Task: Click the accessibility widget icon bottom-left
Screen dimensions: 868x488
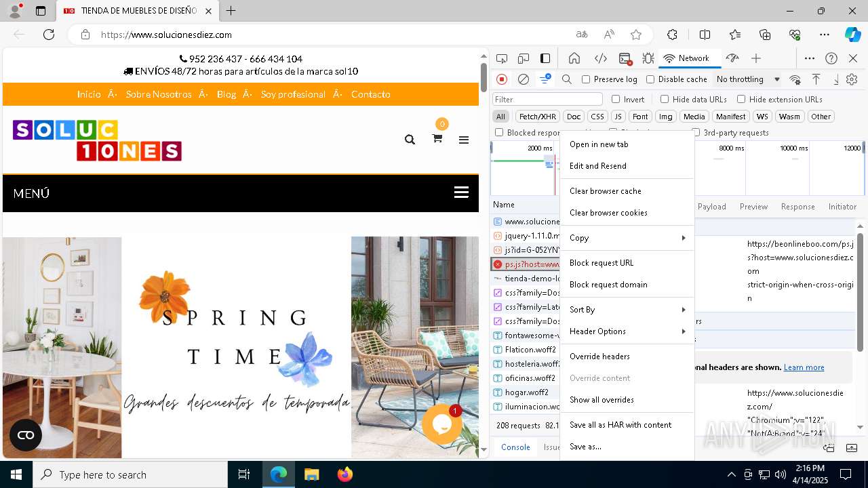Action: click(x=26, y=435)
